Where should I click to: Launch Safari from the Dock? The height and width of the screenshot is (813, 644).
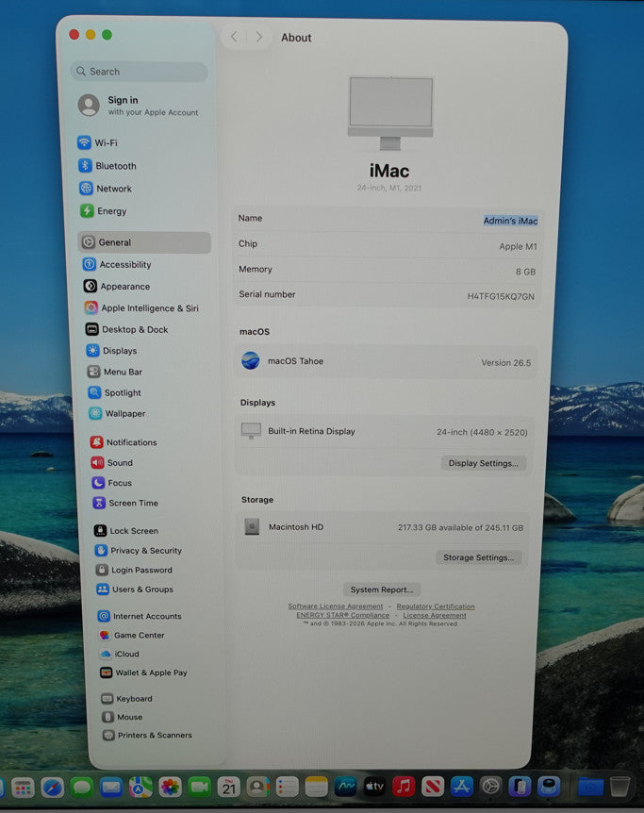coord(52,788)
